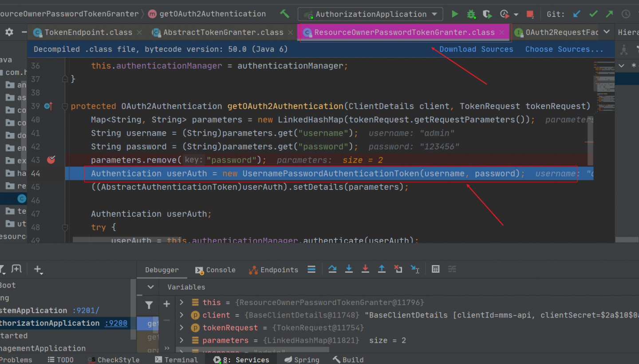639x364 pixels.
Task: Click the Download Sources link
Action: point(476,49)
